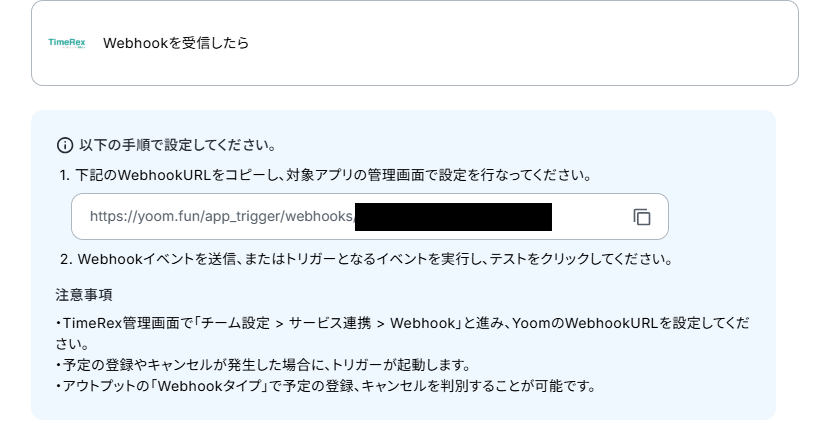
Task: Click the info circle icon beside 以下の手順
Action: (65, 145)
